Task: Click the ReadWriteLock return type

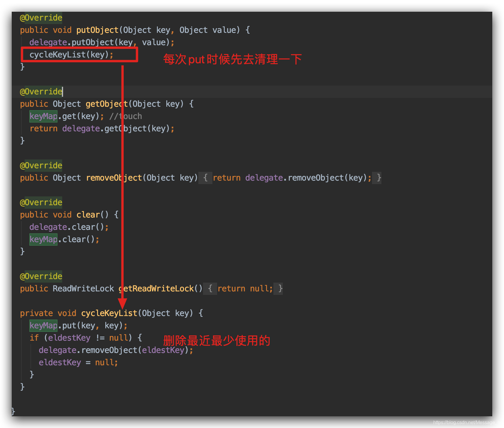Action: (83, 289)
